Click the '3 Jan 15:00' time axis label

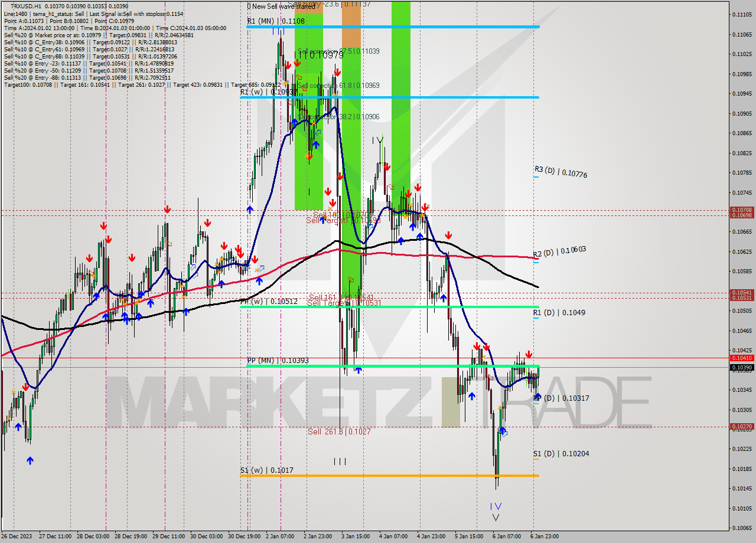356,537
